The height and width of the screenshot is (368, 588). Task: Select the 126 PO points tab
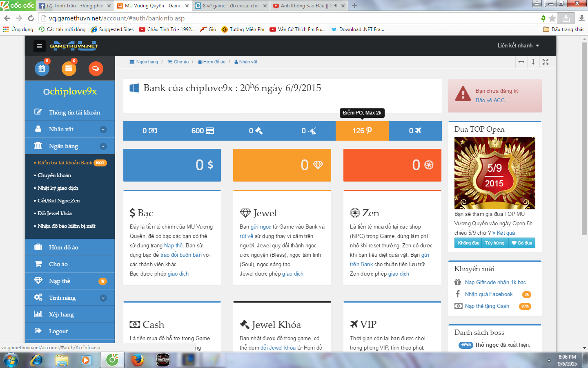point(362,131)
